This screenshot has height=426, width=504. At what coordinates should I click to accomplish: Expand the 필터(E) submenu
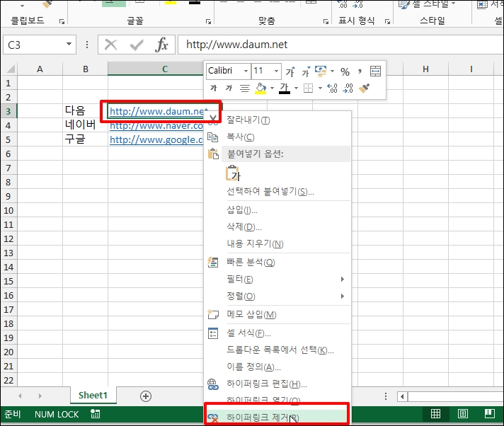coord(343,280)
